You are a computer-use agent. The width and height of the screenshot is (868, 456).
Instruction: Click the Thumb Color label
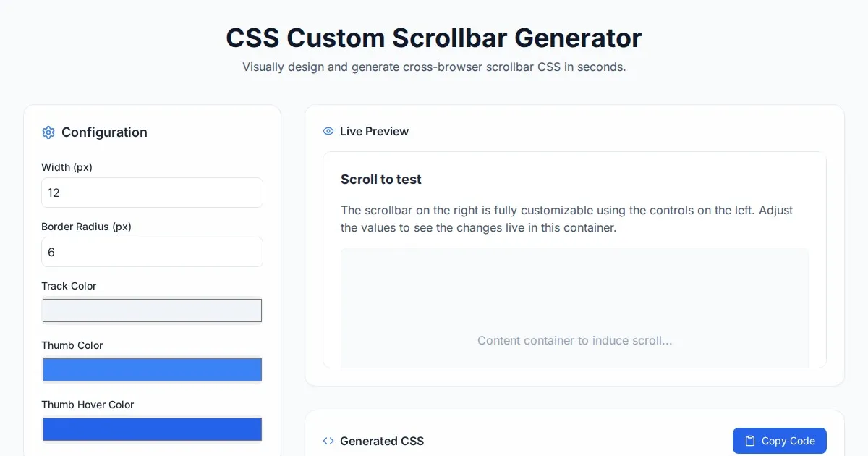pyautogui.click(x=72, y=345)
